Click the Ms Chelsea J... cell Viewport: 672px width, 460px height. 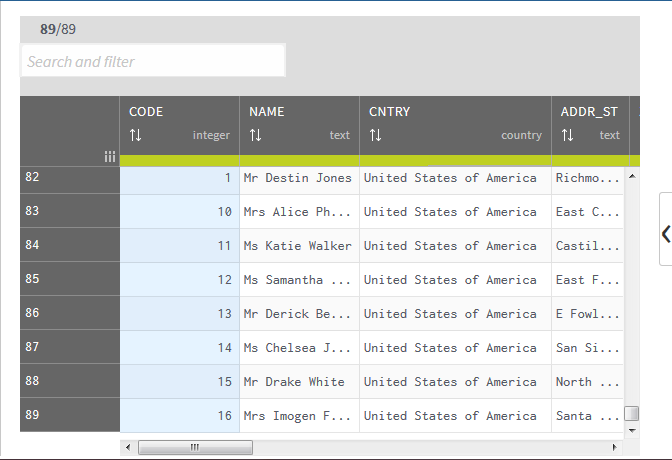pyautogui.click(x=299, y=347)
